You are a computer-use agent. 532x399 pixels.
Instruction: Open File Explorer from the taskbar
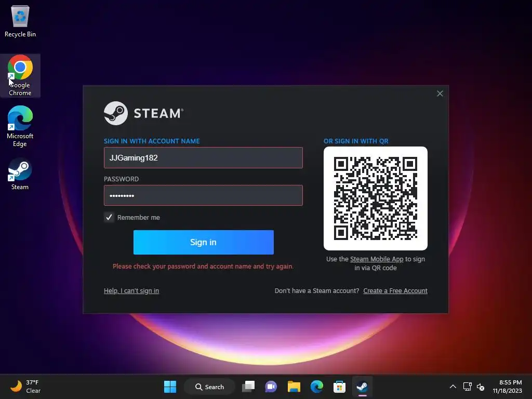pos(294,387)
